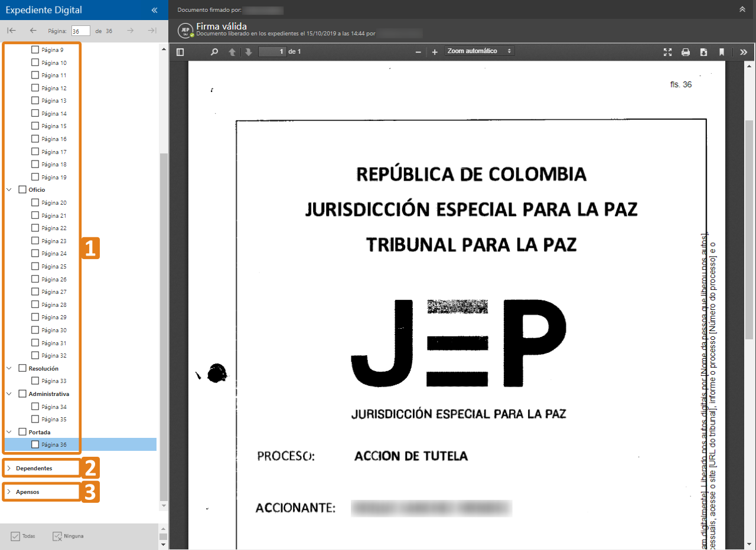Collapse the signature info header

pos(742,9)
